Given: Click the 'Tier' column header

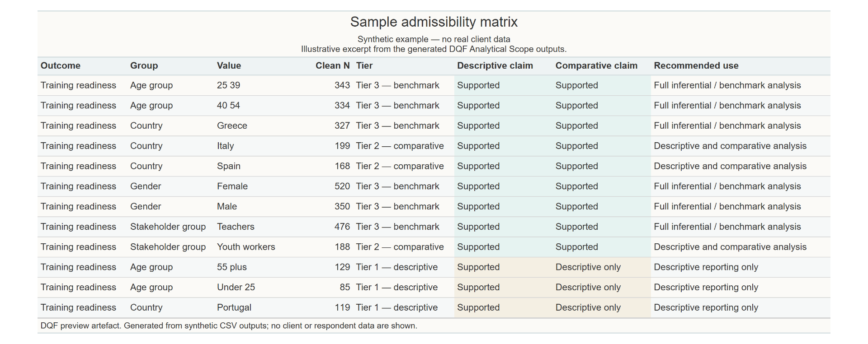Looking at the screenshot, I should point(364,65).
